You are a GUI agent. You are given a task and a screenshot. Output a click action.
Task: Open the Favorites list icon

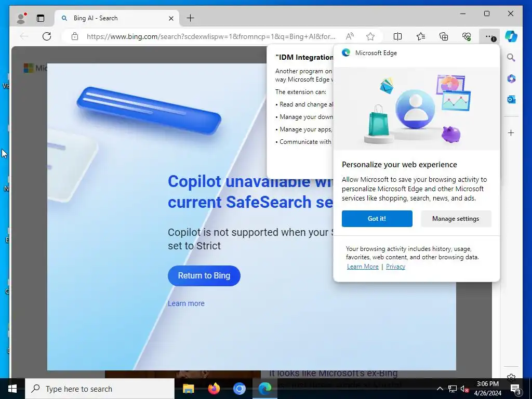coord(421,36)
